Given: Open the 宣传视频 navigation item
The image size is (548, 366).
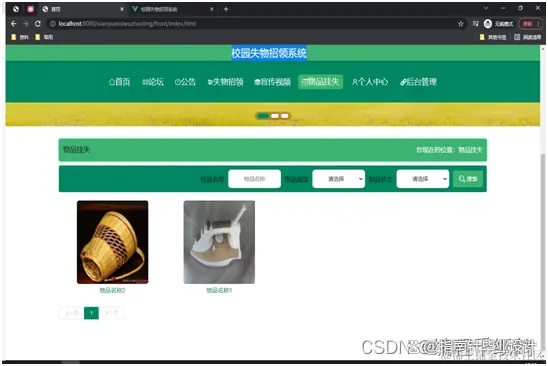Looking at the screenshot, I should coord(273,82).
